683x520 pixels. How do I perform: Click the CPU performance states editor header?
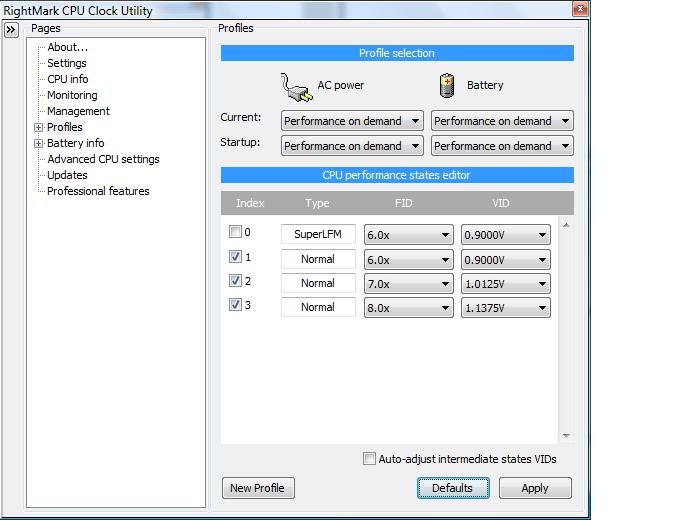(397, 175)
